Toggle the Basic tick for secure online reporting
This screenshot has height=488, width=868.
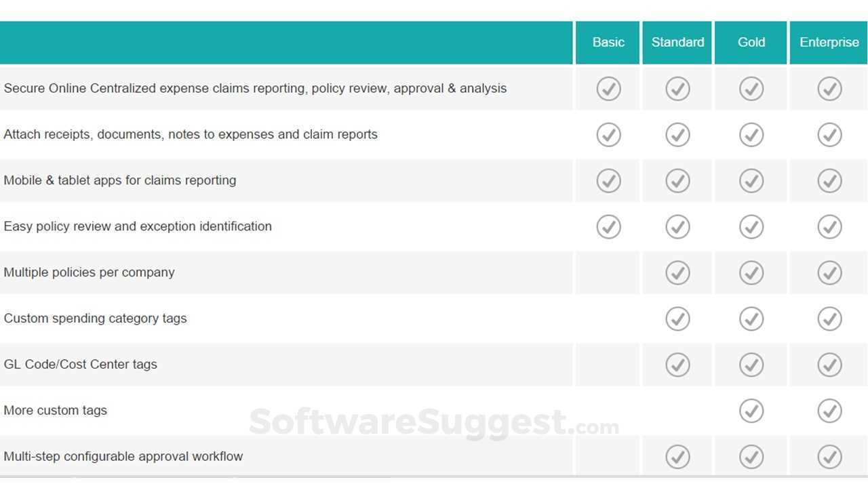(x=608, y=88)
